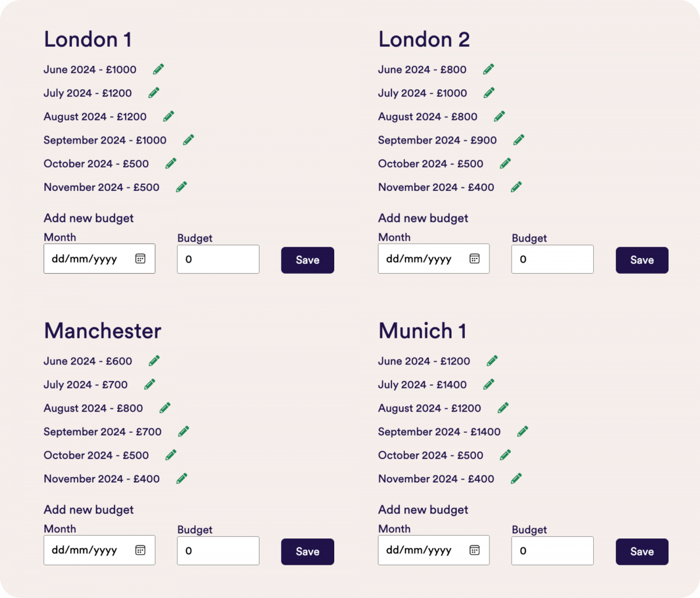Open calendar picker for London 2 month
Image resolution: width=700 pixels, height=598 pixels.
(x=475, y=258)
